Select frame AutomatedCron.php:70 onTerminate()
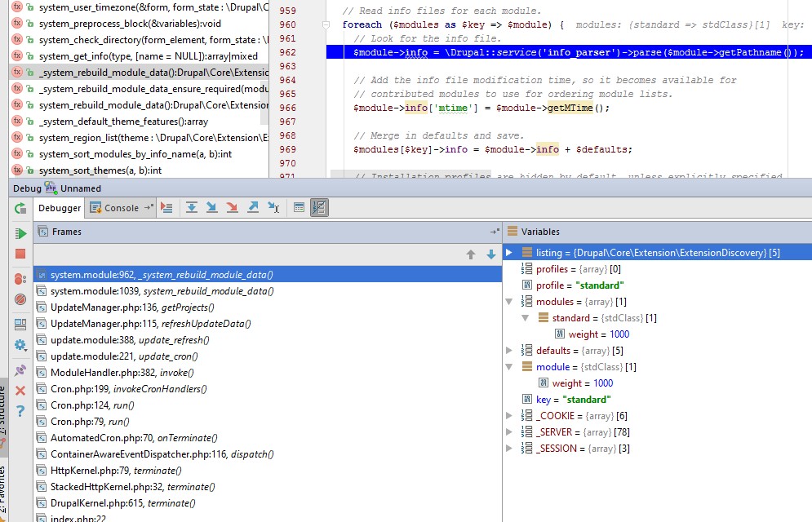The height and width of the screenshot is (522, 812). [268, 438]
